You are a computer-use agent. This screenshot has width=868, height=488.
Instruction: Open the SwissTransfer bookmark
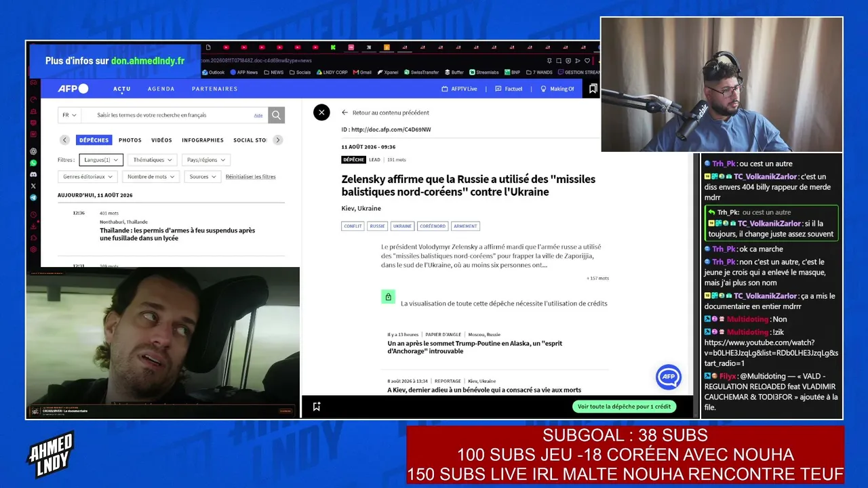click(x=421, y=73)
